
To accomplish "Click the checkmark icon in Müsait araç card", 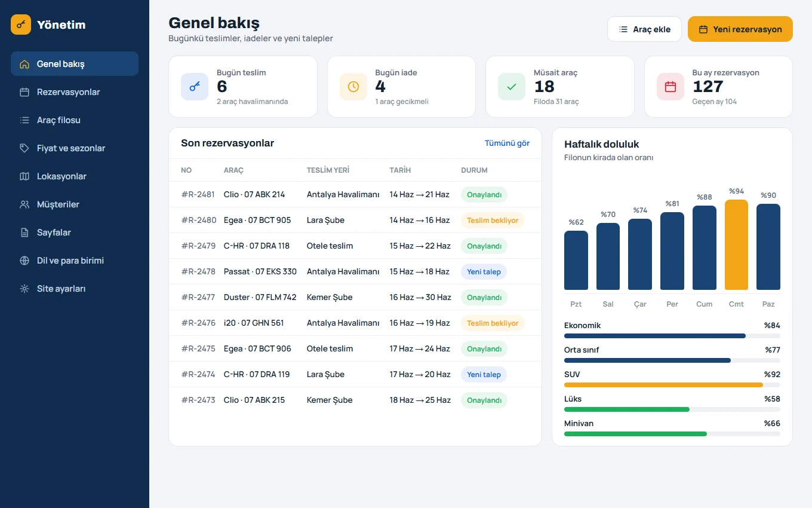I will (x=512, y=87).
